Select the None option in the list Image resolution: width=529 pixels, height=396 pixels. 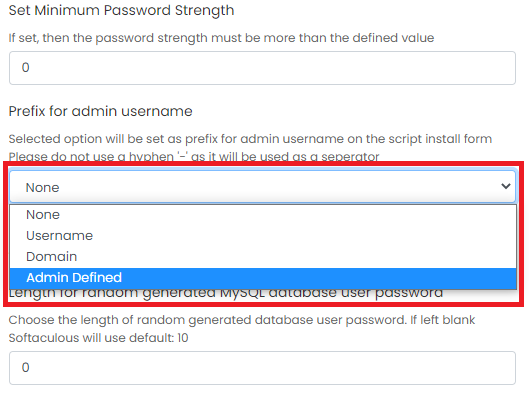click(x=263, y=215)
